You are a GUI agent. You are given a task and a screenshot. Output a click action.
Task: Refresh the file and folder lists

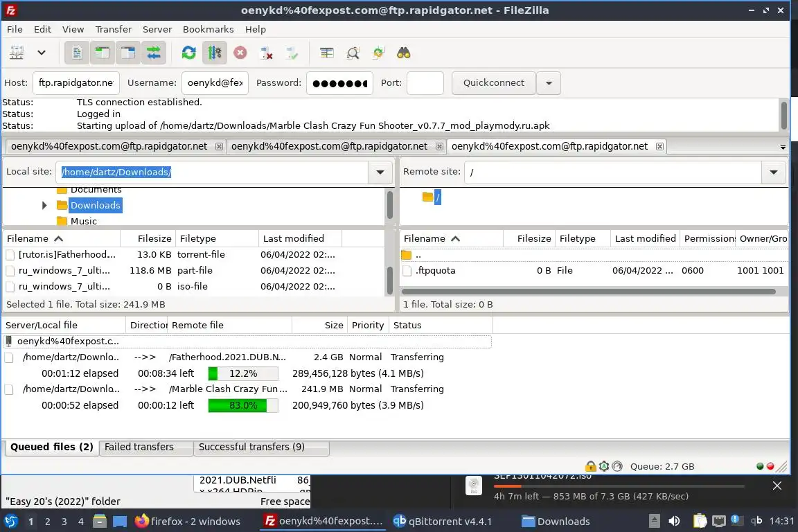tap(189, 53)
